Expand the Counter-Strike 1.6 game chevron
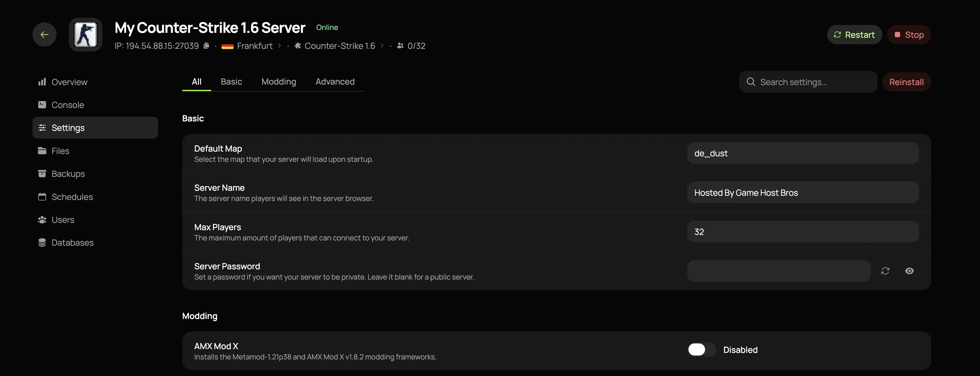 pos(382,46)
